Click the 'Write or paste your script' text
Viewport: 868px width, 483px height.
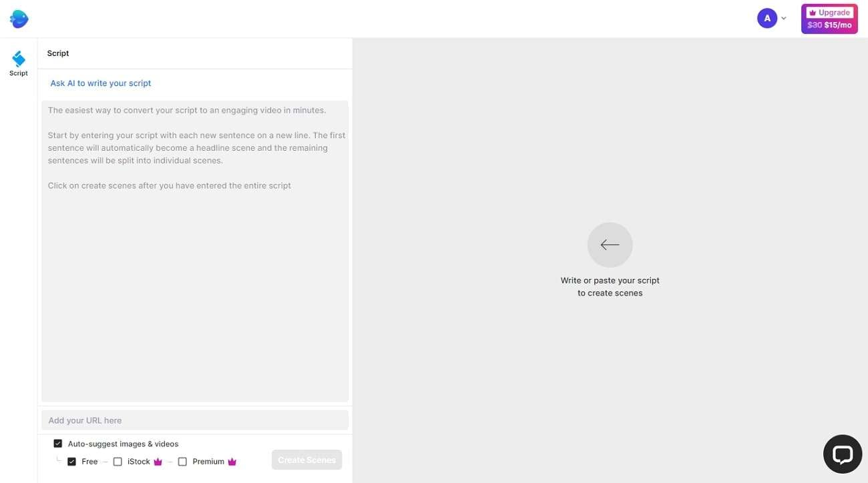click(610, 287)
